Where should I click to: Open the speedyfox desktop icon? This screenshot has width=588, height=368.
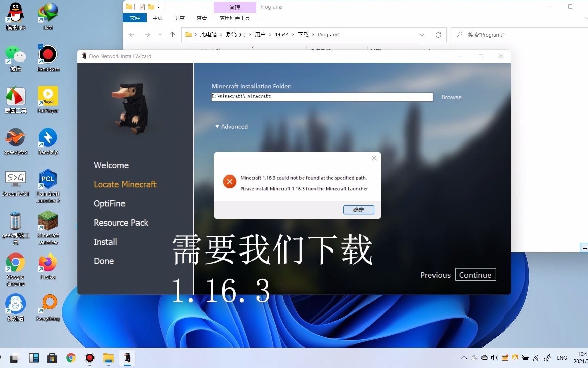(x=16, y=141)
